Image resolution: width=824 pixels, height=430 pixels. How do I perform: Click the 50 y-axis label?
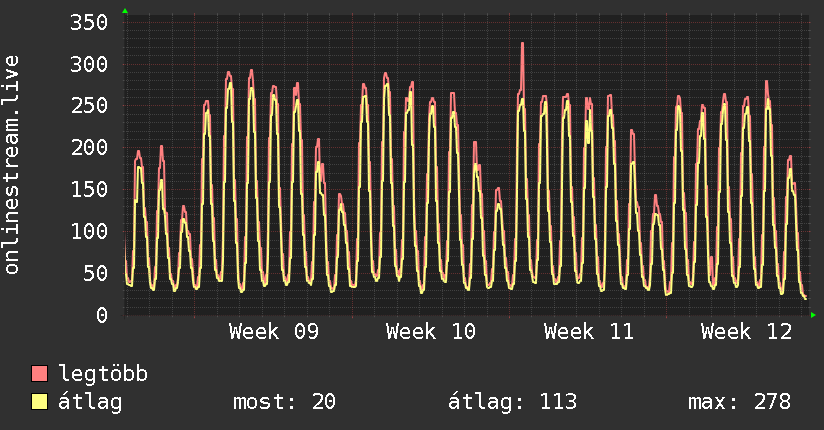(96, 273)
